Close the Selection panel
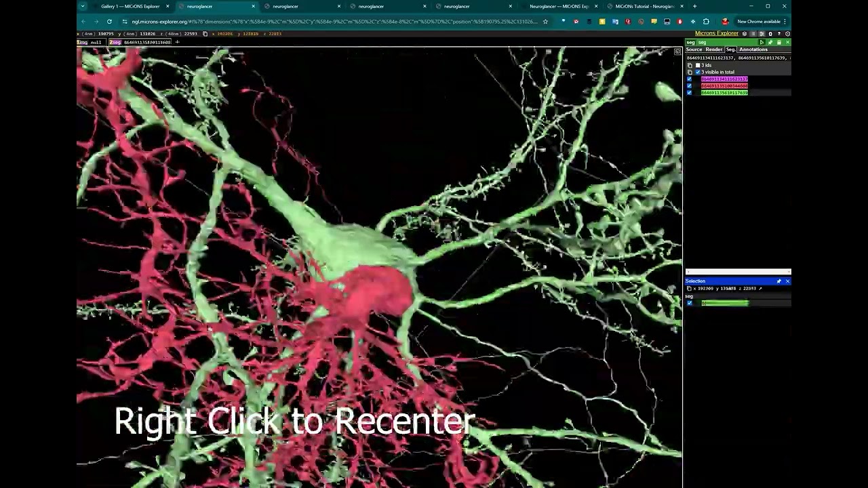 (x=787, y=281)
